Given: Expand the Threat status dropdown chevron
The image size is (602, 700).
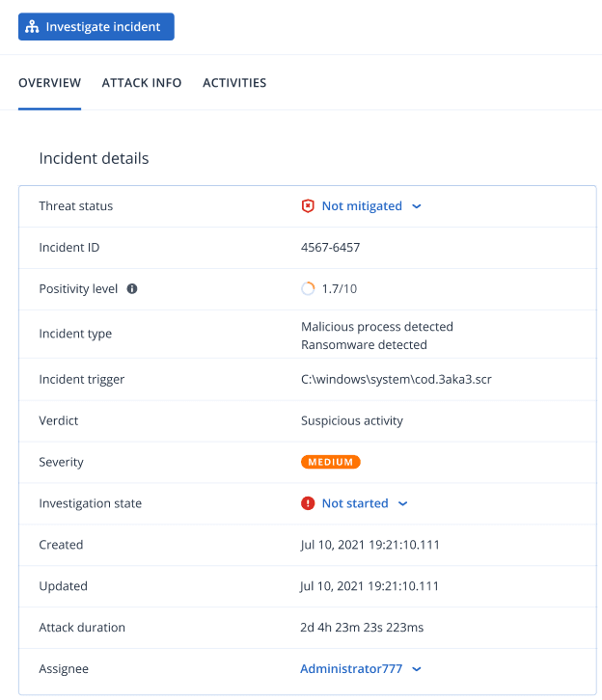Looking at the screenshot, I should coord(417,206).
